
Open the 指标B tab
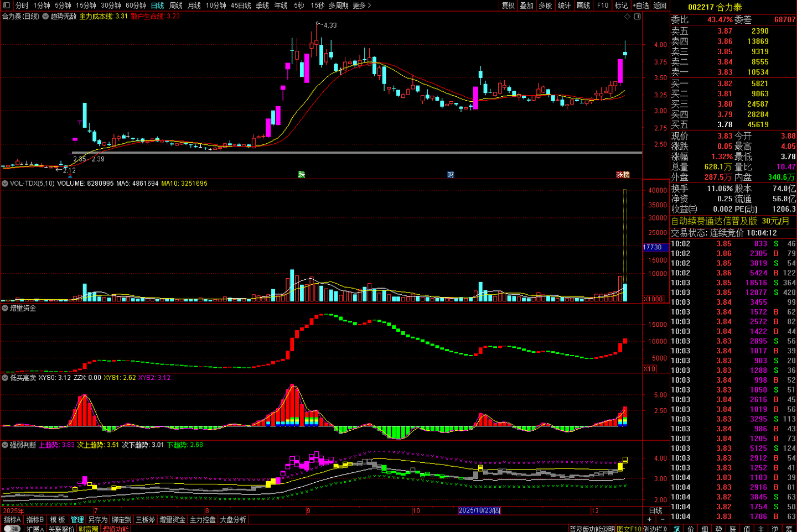[x=35, y=520]
